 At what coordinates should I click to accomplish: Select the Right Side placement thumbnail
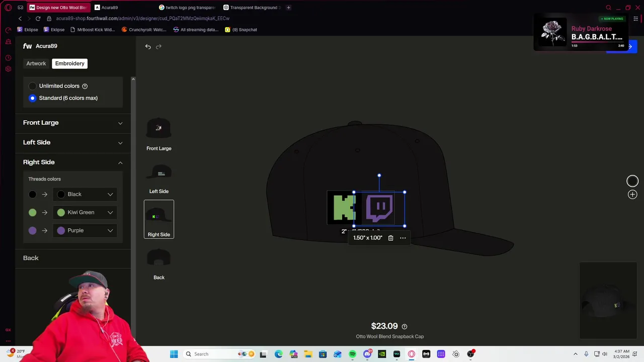pos(159,219)
